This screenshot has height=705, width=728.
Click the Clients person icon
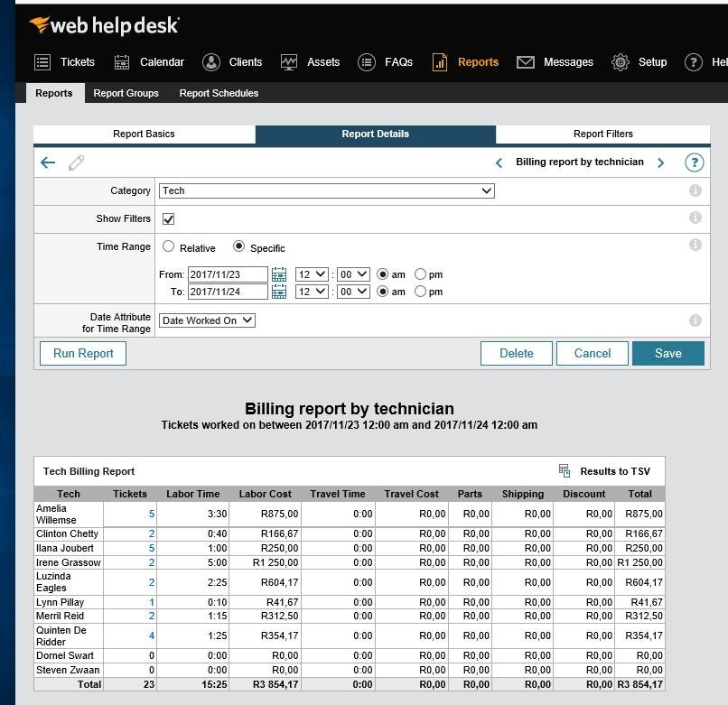coord(211,62)
